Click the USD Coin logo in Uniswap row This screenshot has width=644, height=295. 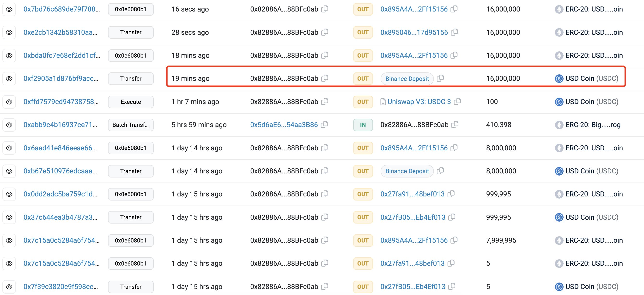(559, 102)
